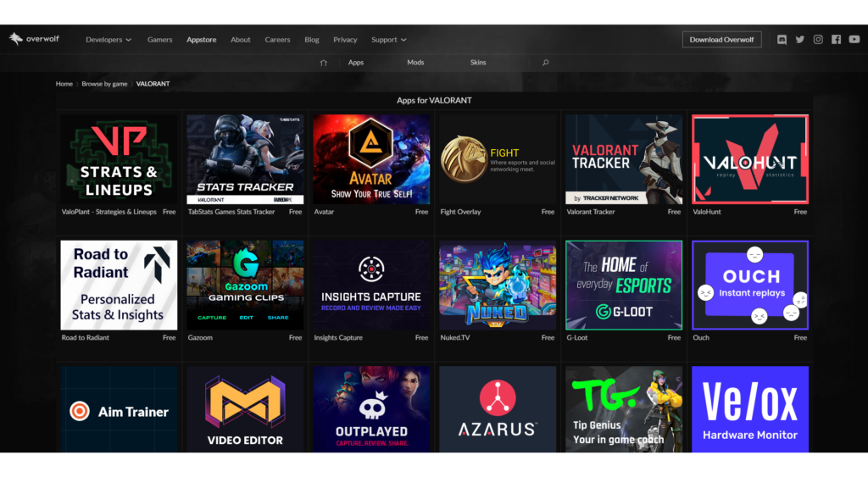Click 'ValoPlant - Strategies & Lineups' title
868x488 pixels.
coord(109,212)
